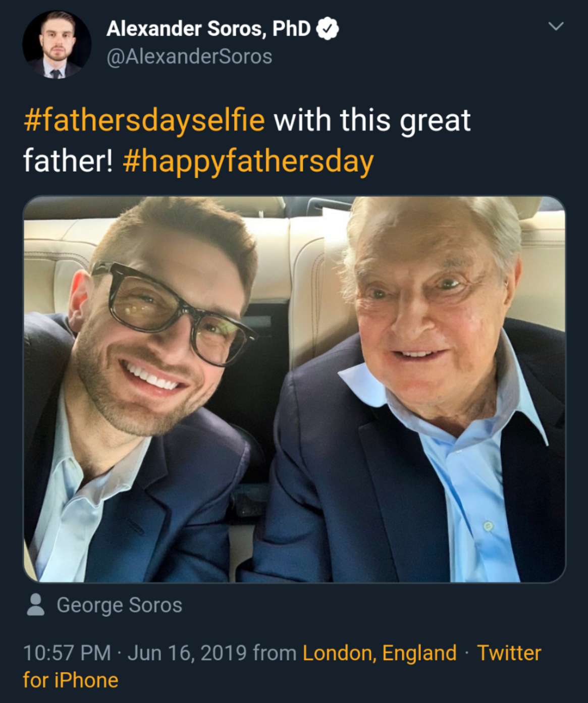Click the @AlexanderSoros handle
This screenshot has height=703, width=588.
[189, 56]
